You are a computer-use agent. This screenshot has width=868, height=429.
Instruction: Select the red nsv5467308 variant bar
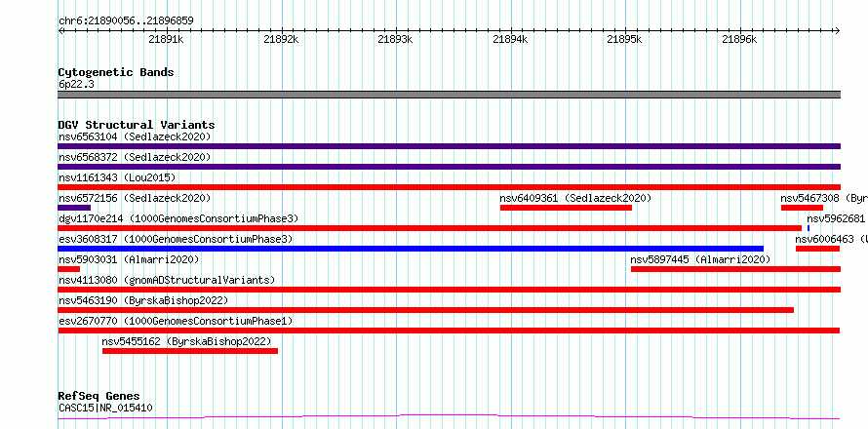[802, 208]
